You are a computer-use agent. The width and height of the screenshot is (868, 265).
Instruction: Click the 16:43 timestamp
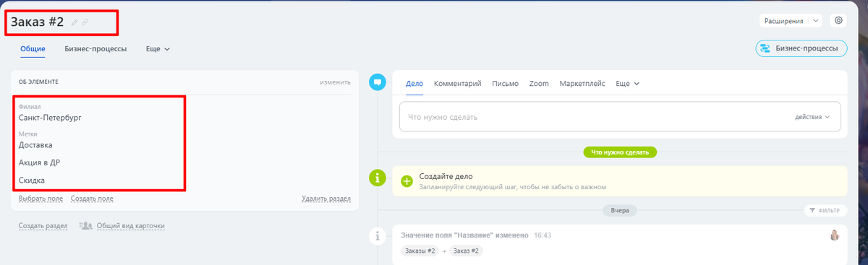[542, 235]
